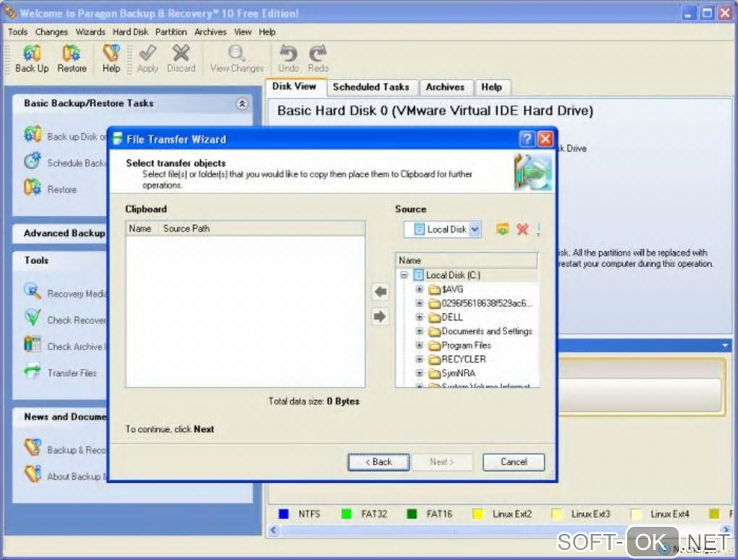Screen dimensions: 738x560
Task: Click the Apply checkmark toolbar icon
Action: [148, 53]
